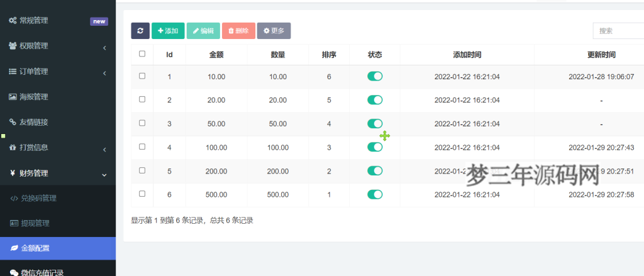Click the green 添加 add button
Screen dimensions: 644x276
(168, 31)
